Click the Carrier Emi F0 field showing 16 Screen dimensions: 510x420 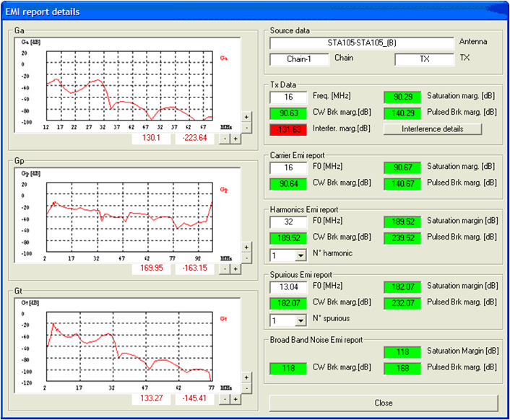pyautogui.click(x=288, y=167)
